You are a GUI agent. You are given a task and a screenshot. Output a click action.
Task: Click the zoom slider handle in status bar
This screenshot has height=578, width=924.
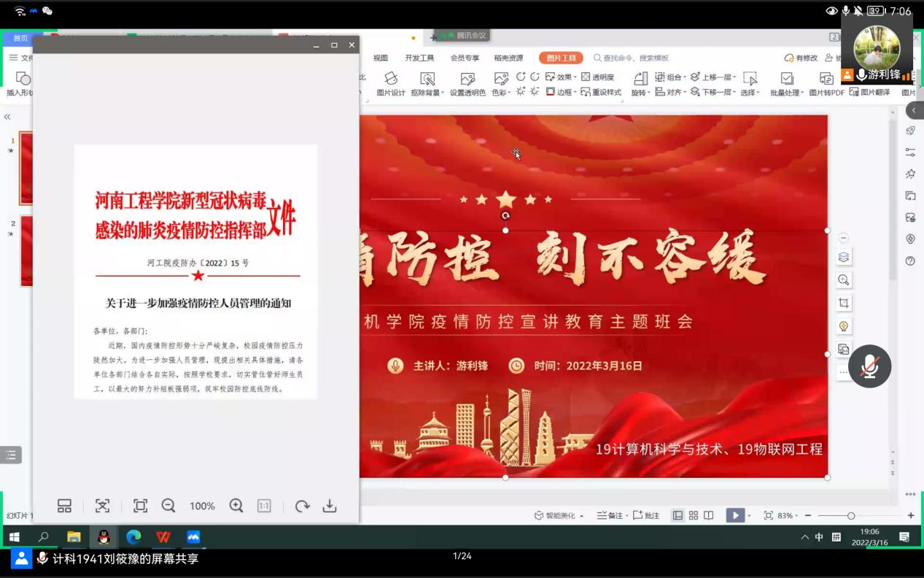tap(851, 516)
